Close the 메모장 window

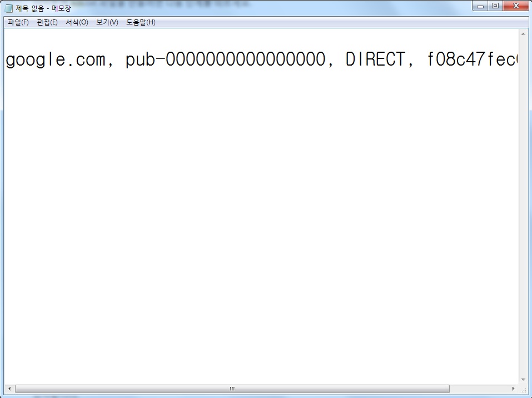point(516,6)
